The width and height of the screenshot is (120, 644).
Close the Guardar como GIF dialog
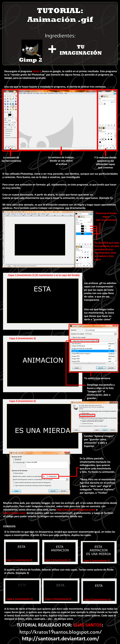67,453
